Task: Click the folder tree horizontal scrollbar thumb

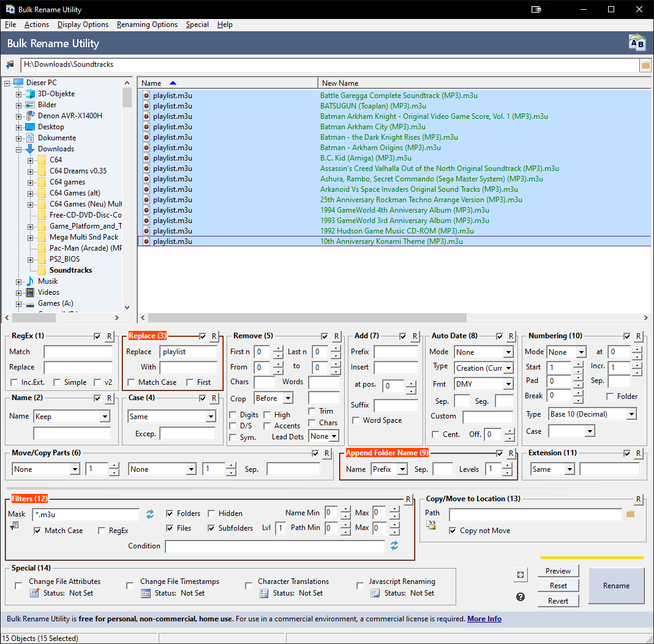Action: tap(34, 318)
